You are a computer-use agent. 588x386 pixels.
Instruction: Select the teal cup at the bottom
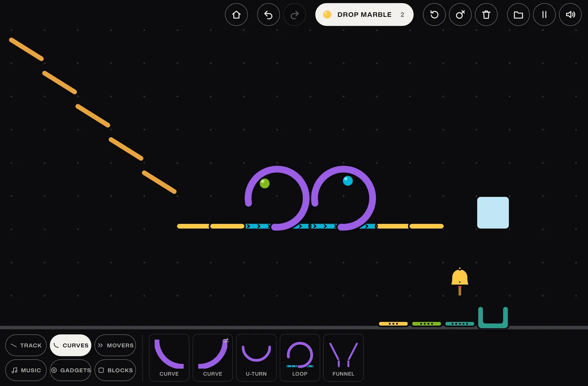coord(493,318)
